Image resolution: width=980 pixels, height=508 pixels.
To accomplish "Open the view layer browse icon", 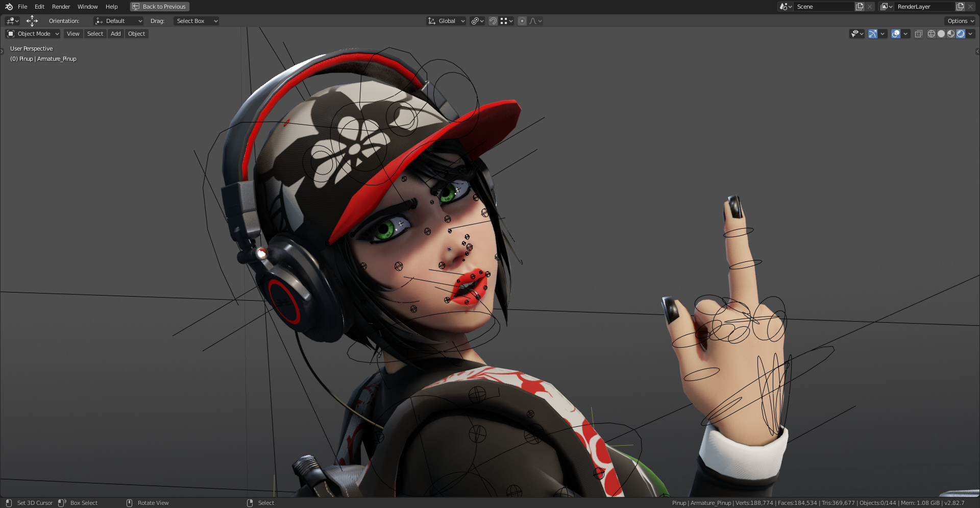I will 886,7.
